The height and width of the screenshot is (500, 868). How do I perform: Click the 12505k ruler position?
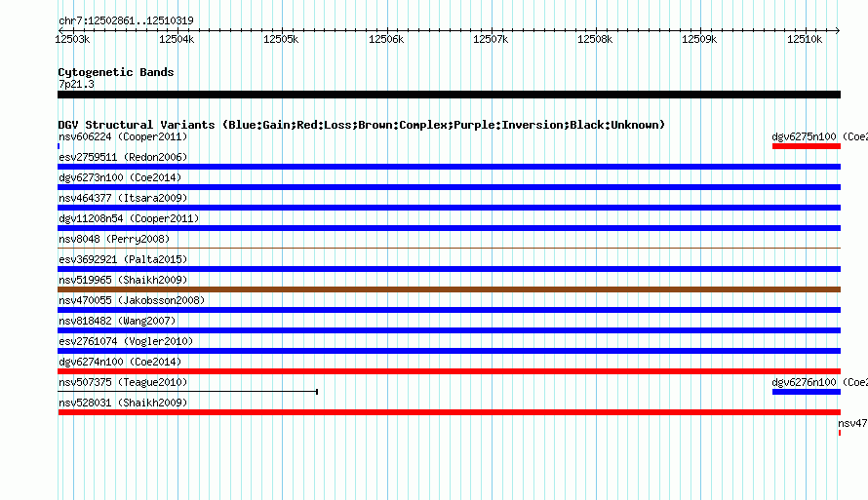[281, 39]
